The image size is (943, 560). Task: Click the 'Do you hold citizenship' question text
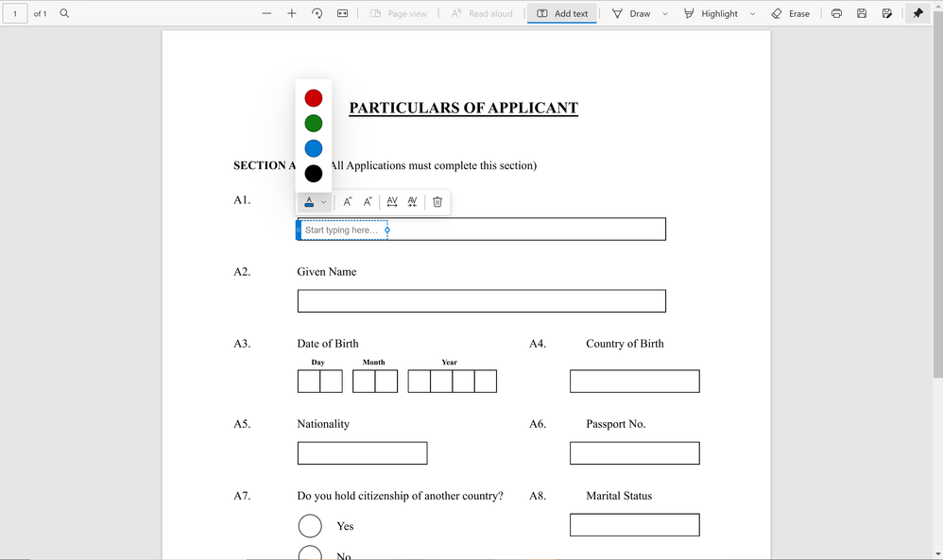pyautogui.click(x=400, y=496)
